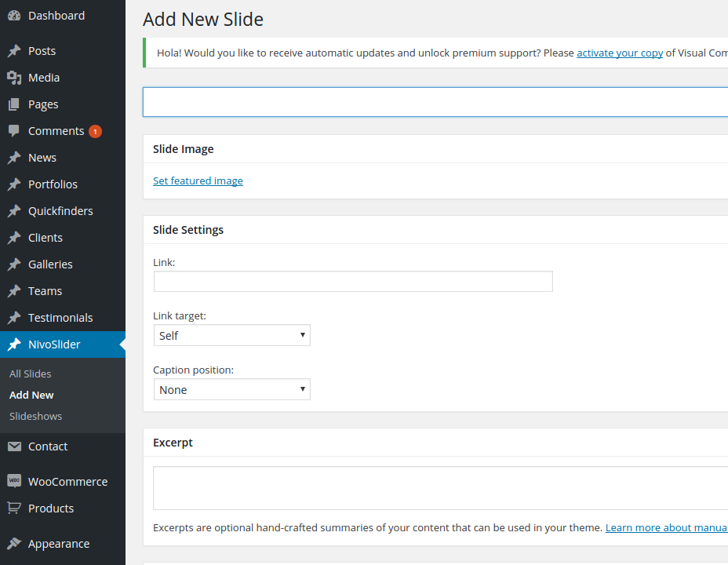Click the Set featured image link
The width and height of the screenshot is (728, 565).
[x=198, y=181]
